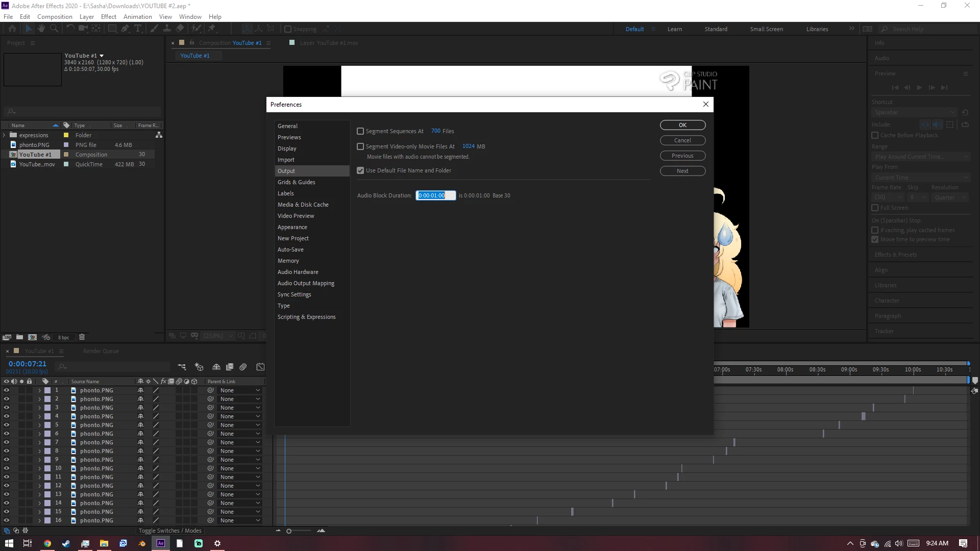Open parent dropdown for layer 3
Image resolution: width=980 pixels, height=551 pixels.
[240, 408]
